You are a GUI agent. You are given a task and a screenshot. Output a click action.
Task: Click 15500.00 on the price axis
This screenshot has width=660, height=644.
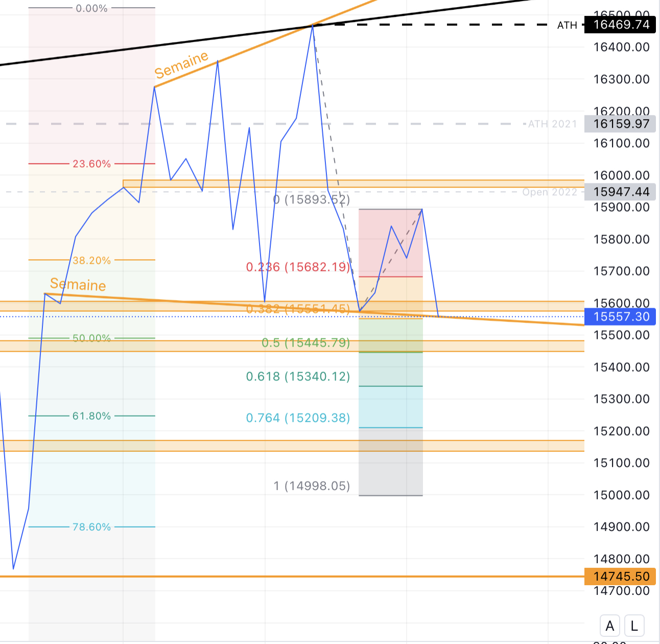click(621, 335)
